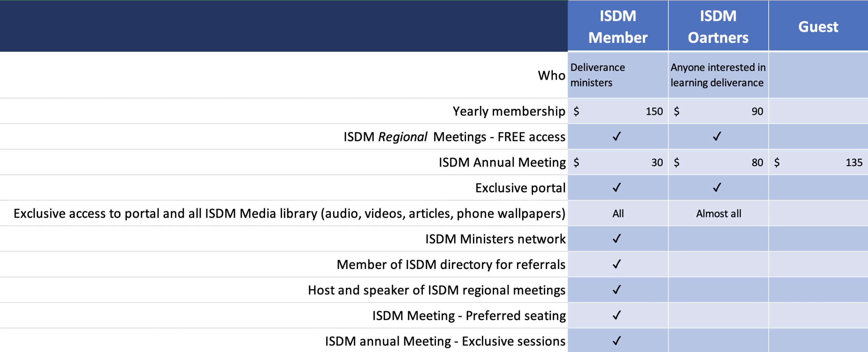Click the 'Deliverance ministers' cell
Image resolution: width=868 pixels, height=352 pixels.
coord(598,75)
